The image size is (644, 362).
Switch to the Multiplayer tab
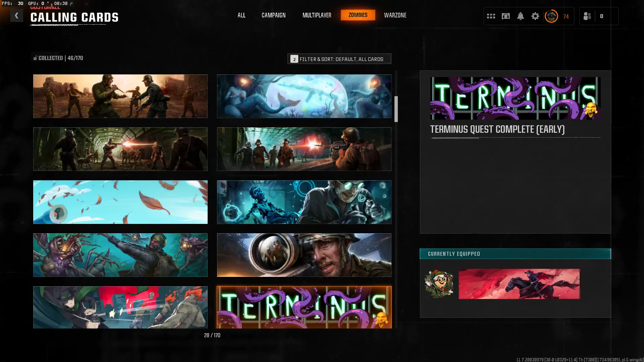[317, 15]
